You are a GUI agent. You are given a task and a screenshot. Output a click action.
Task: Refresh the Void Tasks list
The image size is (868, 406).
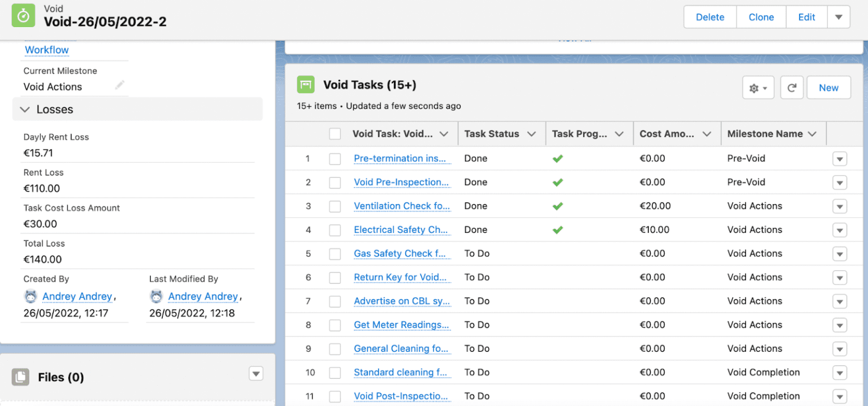click(792, 88)
